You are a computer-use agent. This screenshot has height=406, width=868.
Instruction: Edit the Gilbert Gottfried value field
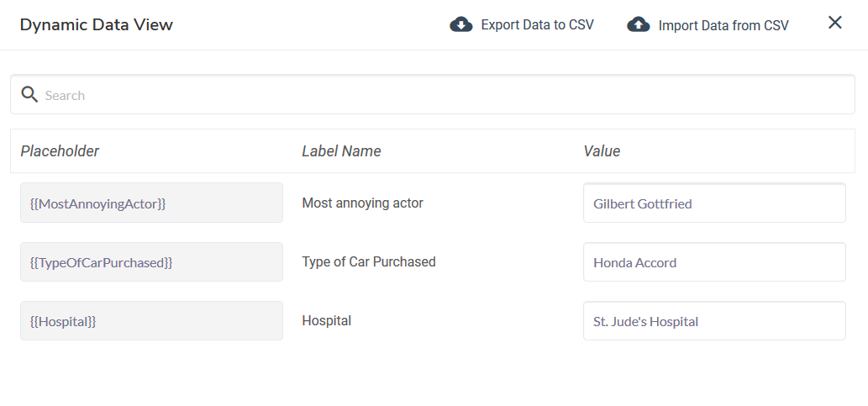click(713, 203)
